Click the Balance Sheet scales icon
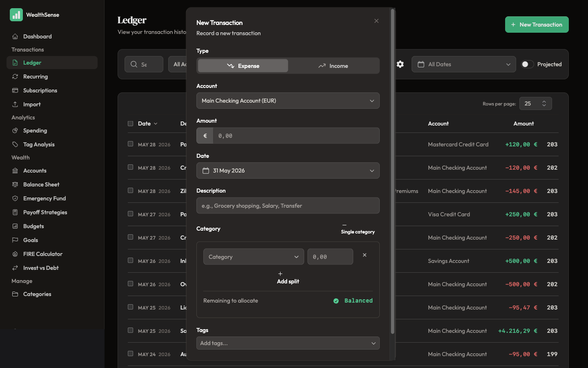 pos(15,184)
